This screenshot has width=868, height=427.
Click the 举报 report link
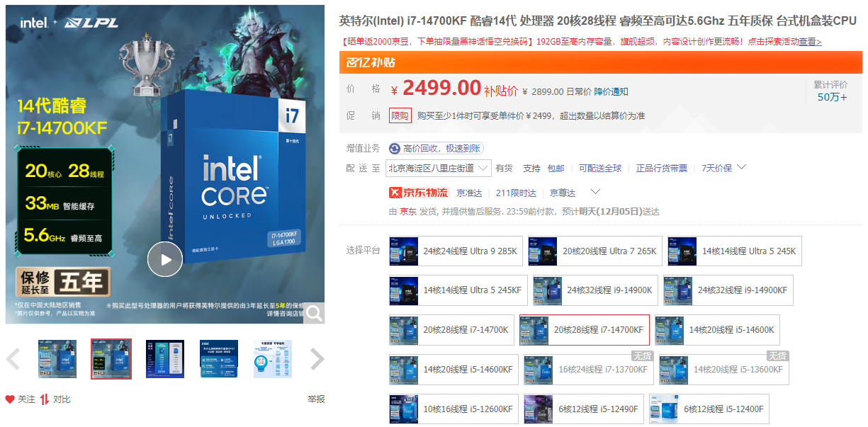316,399
